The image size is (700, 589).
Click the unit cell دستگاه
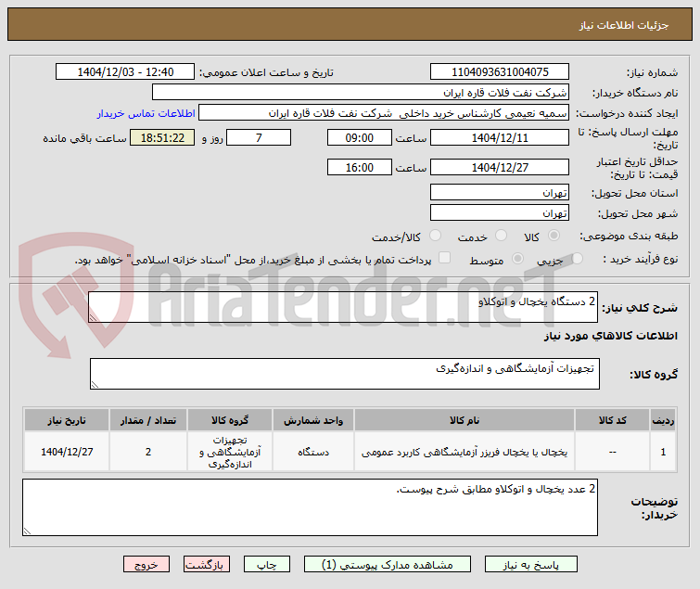tap(313, 452)
